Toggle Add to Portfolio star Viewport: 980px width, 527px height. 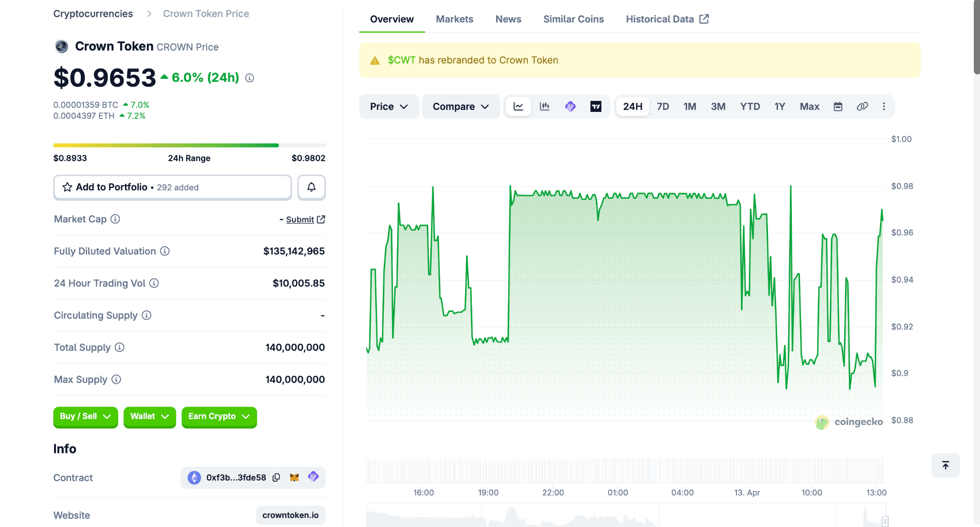click(67, 187)
